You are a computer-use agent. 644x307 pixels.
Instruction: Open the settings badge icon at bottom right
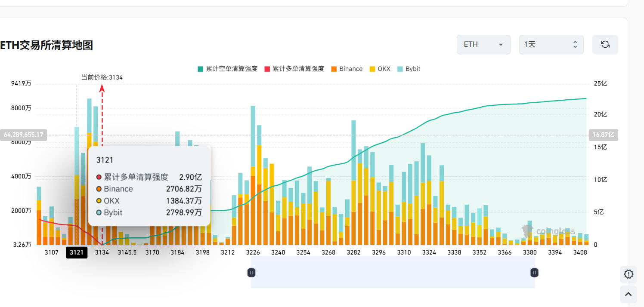(x=628, y=274)
